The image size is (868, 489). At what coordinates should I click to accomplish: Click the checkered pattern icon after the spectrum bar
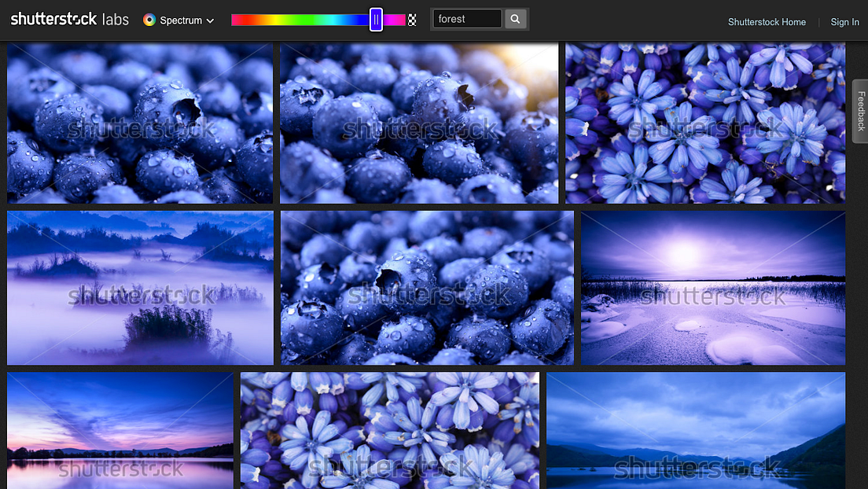point(412,19)
